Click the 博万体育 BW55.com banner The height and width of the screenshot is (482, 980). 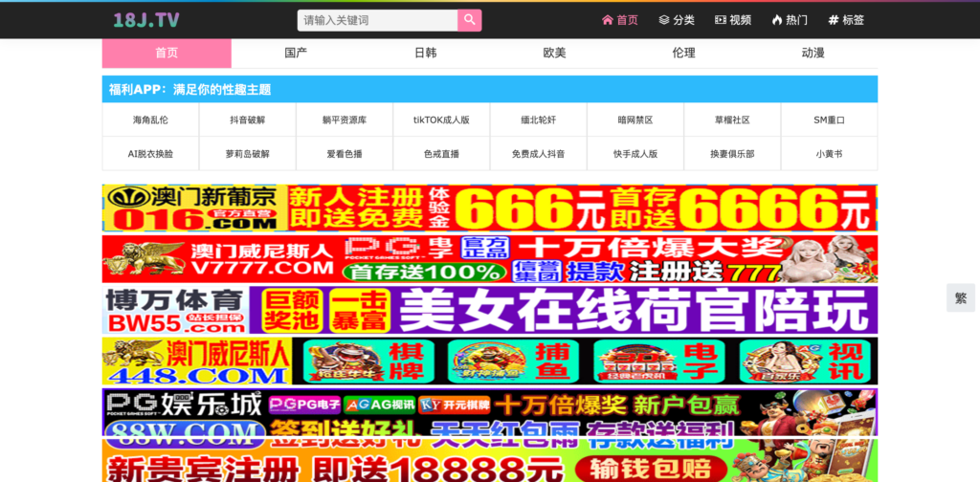(x=490, y=310)
